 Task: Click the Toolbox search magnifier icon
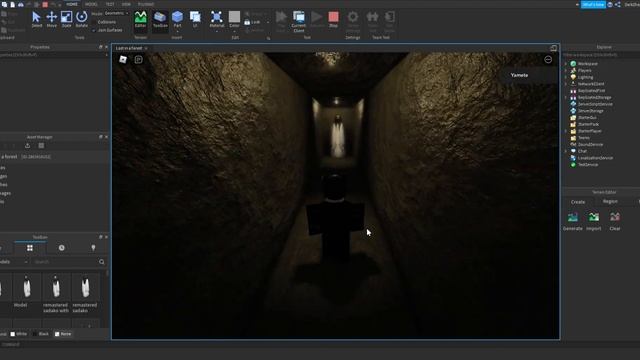(x=102, y=262)
